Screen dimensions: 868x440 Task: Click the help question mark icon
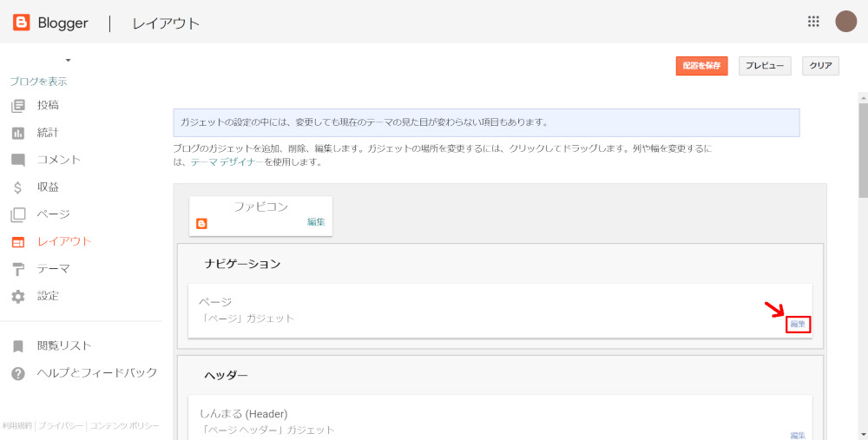coord(18,373)
